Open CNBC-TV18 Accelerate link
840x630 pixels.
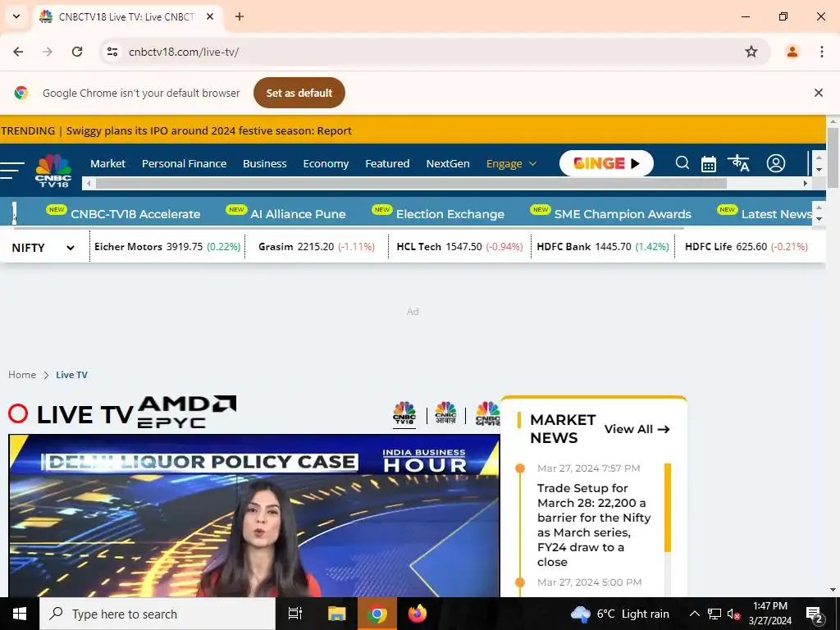click(x=135, y=214)
